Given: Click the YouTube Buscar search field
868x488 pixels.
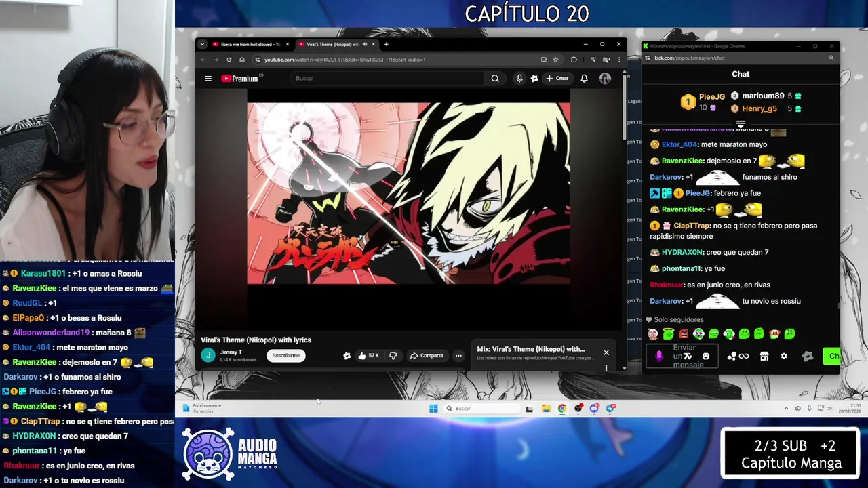Looking at the screenshot, I should point(388,79).
